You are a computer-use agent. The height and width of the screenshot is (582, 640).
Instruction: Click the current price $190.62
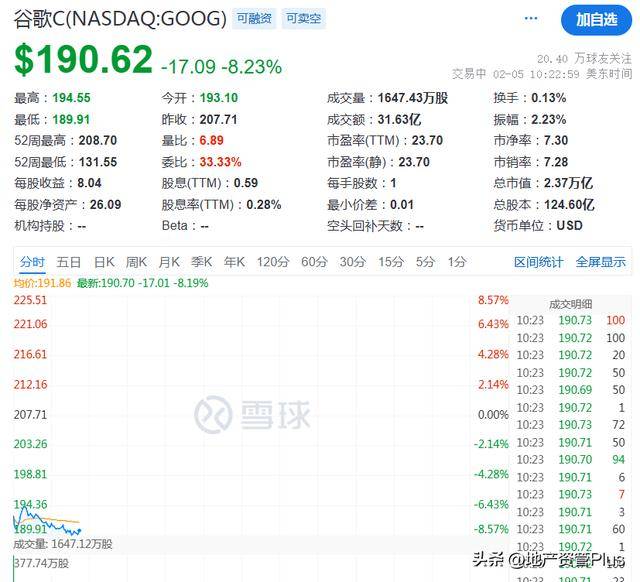(83, 60)
